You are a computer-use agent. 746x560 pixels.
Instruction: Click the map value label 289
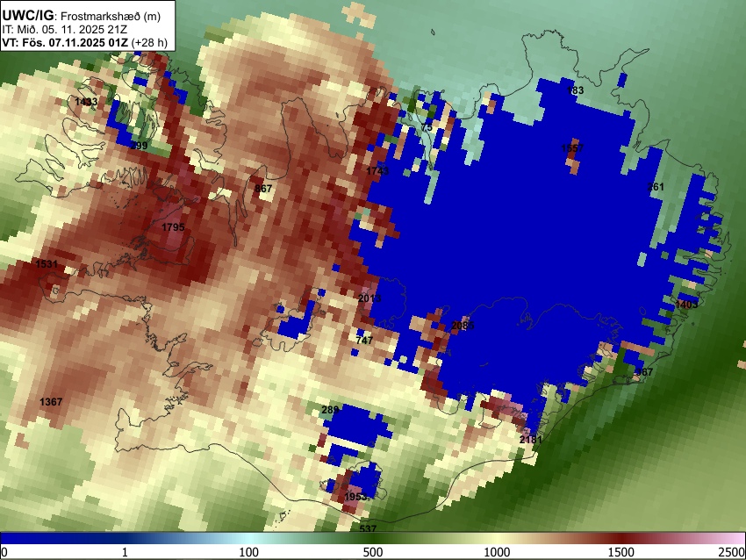coord(330,409)
